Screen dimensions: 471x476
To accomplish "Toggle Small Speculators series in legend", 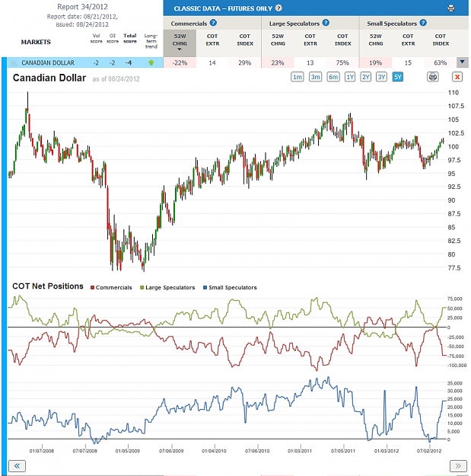I will [x=230, y=287].
